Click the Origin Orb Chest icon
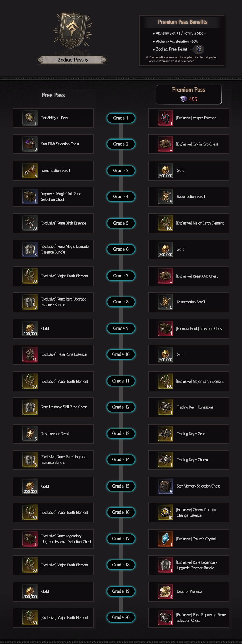This screenshot has width=242, height=644. [165, 144]
